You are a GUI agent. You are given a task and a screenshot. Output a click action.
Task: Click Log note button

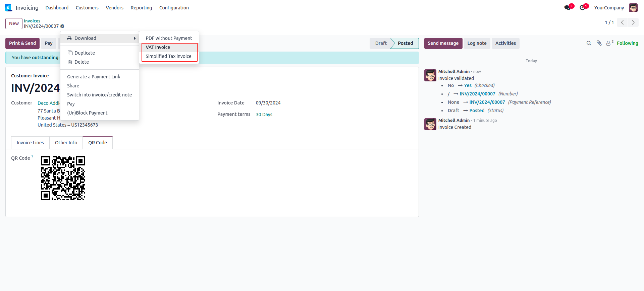click(477, 43)
